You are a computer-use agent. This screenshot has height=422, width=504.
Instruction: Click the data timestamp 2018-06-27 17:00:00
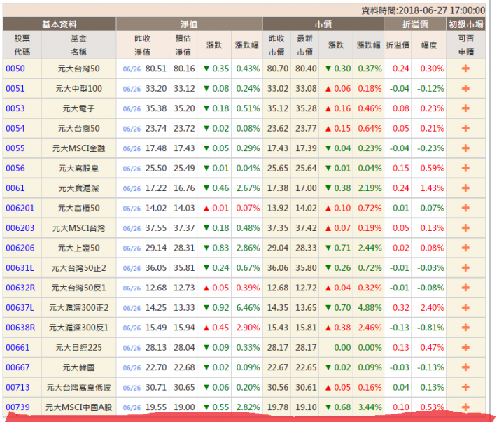click(442, 10)
